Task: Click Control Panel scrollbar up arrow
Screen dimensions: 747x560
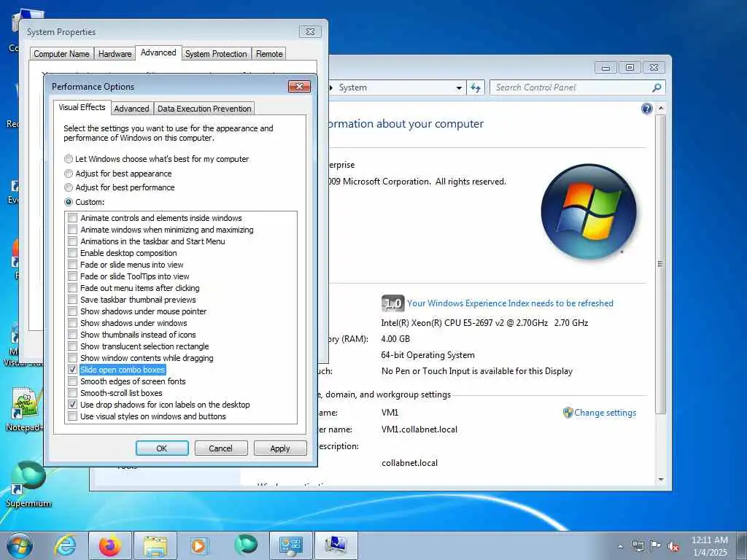Action: click(660, 109)
